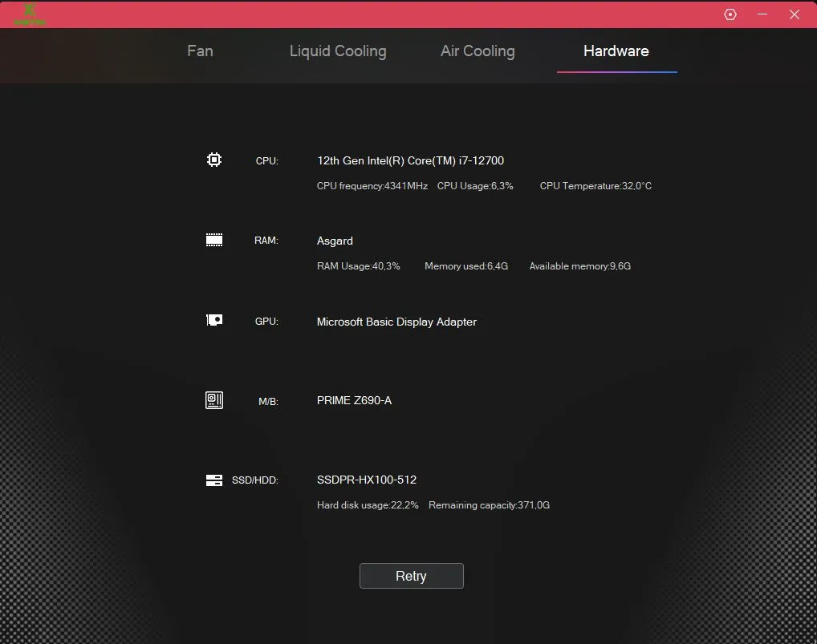The width and height of the screenshot is (817, 644).
Task: Click the motherboard icon
Action: click(214, 400)
